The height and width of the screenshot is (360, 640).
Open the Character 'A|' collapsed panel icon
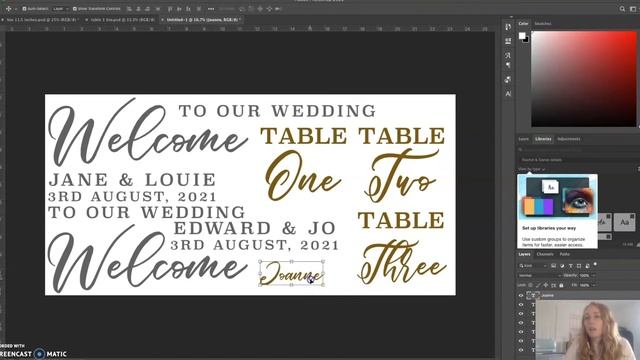[x=508, y=93]
